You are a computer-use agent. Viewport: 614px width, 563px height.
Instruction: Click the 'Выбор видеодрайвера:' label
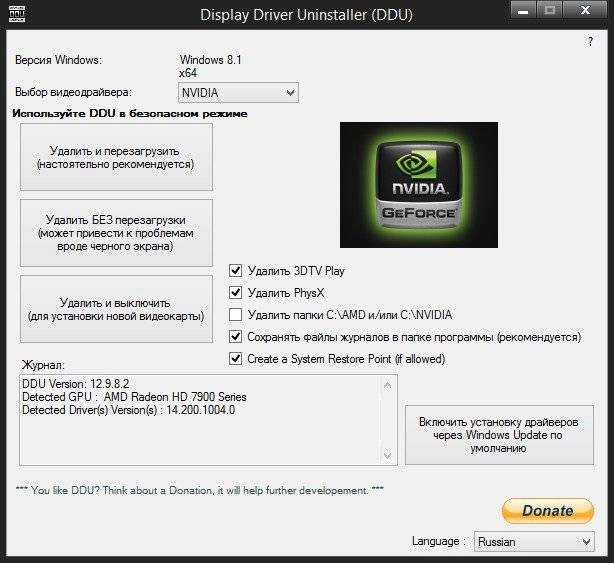click(74, 92)
